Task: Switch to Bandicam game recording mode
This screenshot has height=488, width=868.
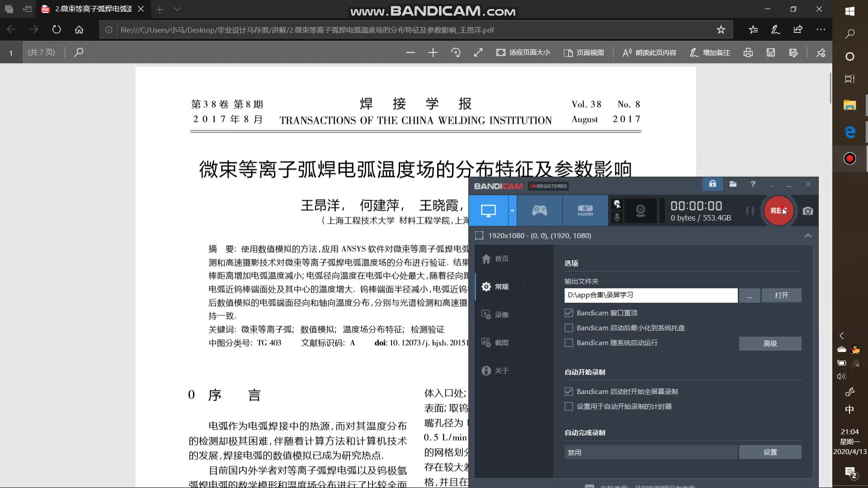Action: [x=539, y=211]
